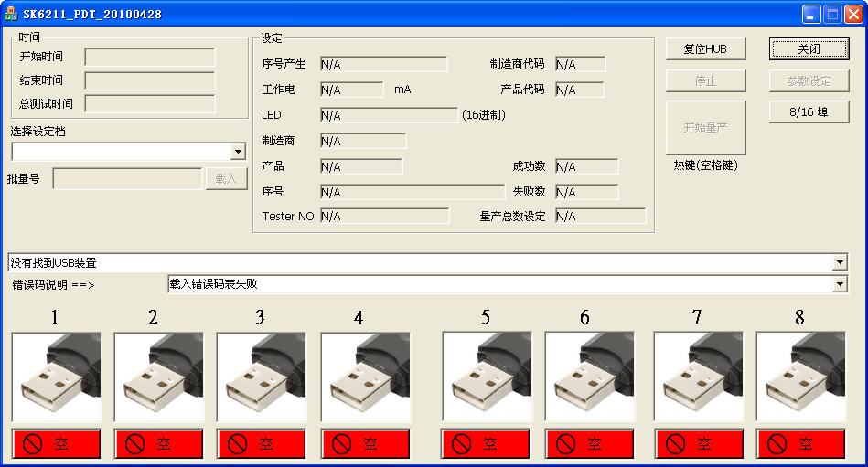
Task: Click the 序号 serial number field
Action: [412, 192]
